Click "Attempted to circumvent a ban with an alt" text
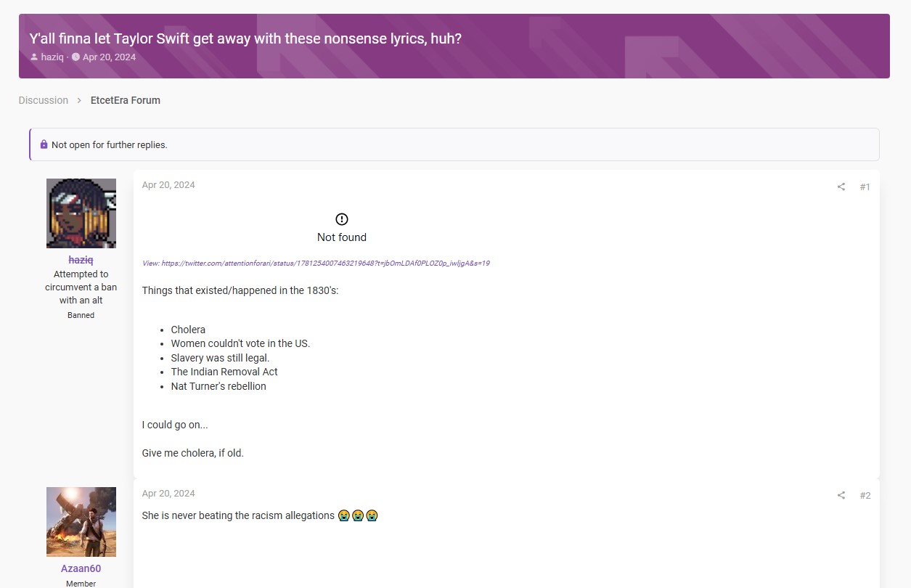 pyautogui.click(x=81, y=287)
